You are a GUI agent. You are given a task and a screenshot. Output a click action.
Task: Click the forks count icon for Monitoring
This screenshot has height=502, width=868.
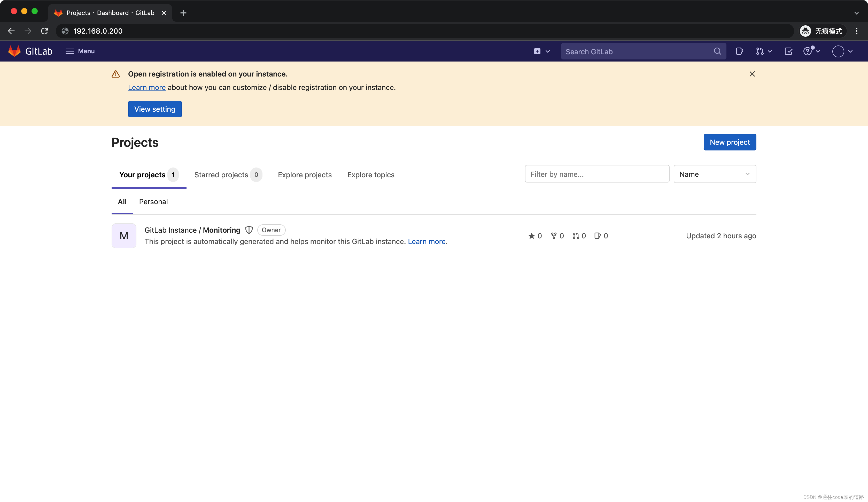[x=554, y=236]
